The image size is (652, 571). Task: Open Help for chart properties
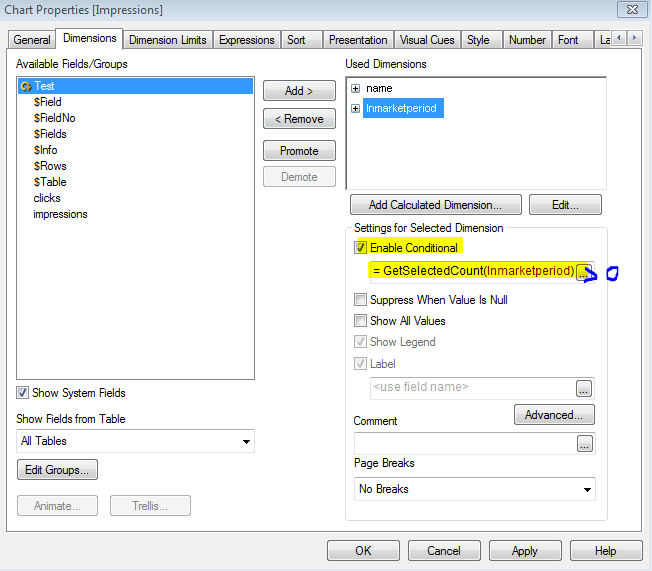(606, 551)
